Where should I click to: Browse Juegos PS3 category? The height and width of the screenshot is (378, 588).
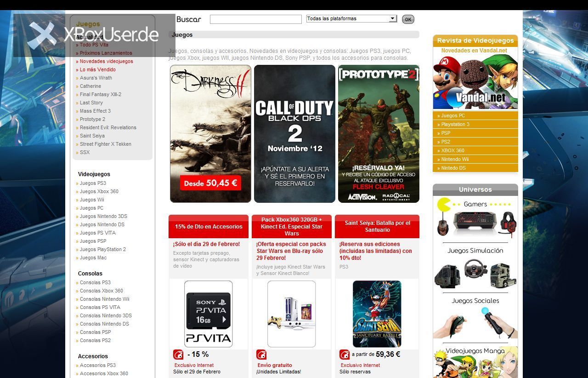93,183
